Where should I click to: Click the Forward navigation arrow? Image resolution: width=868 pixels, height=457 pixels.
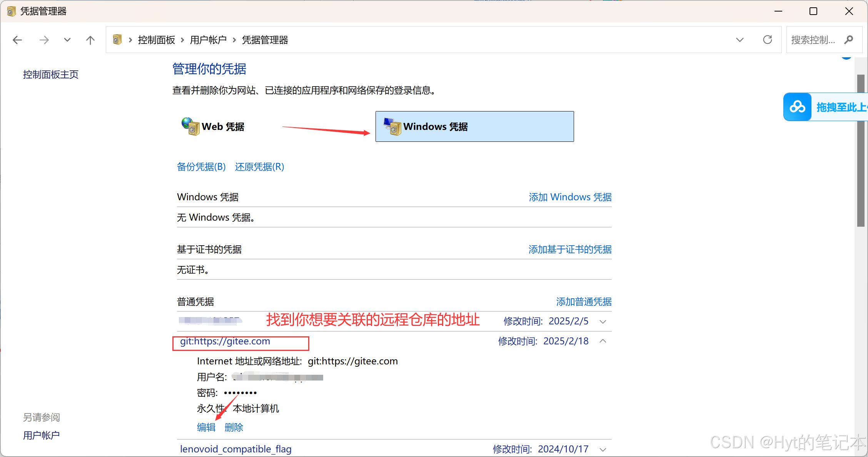(44, 40)
